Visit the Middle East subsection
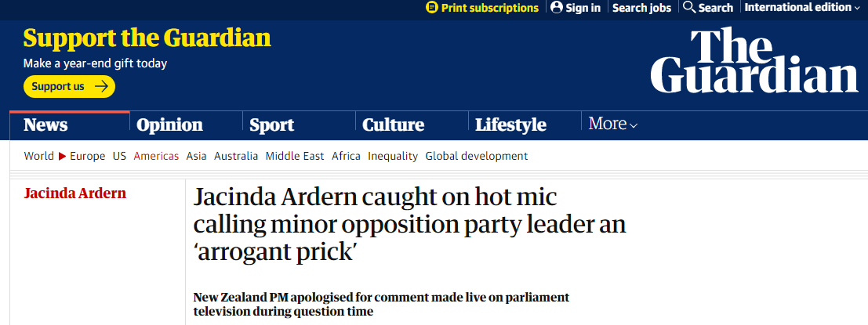 (295, 156)
